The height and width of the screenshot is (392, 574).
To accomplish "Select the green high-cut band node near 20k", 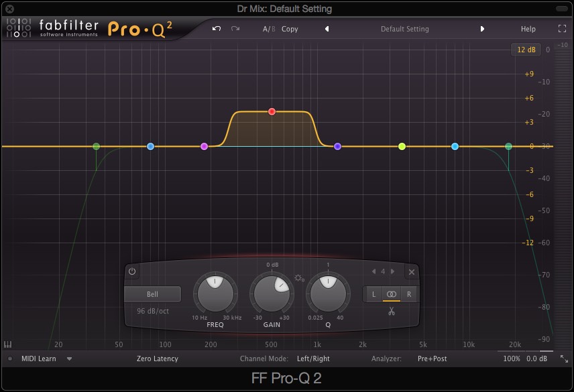I will tap(508, 147).
